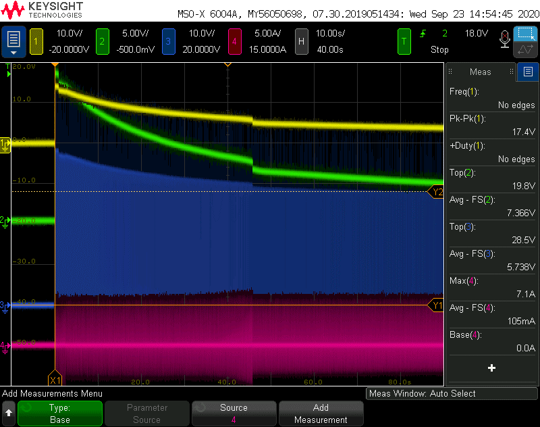Open trigger T settings button
The height and width of the screenshot is (427, 540).
click(404, 42)
